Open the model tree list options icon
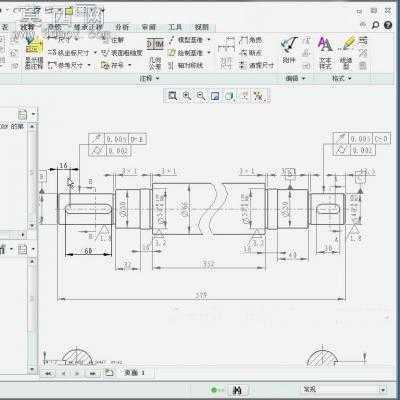Screen dimensions: 400x400 (x=22, y=249)
